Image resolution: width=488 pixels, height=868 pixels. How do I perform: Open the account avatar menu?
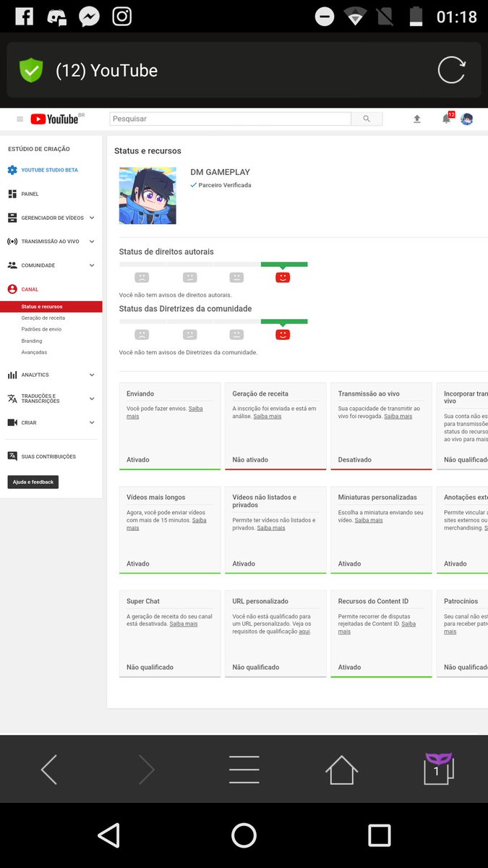click(467, 119)
